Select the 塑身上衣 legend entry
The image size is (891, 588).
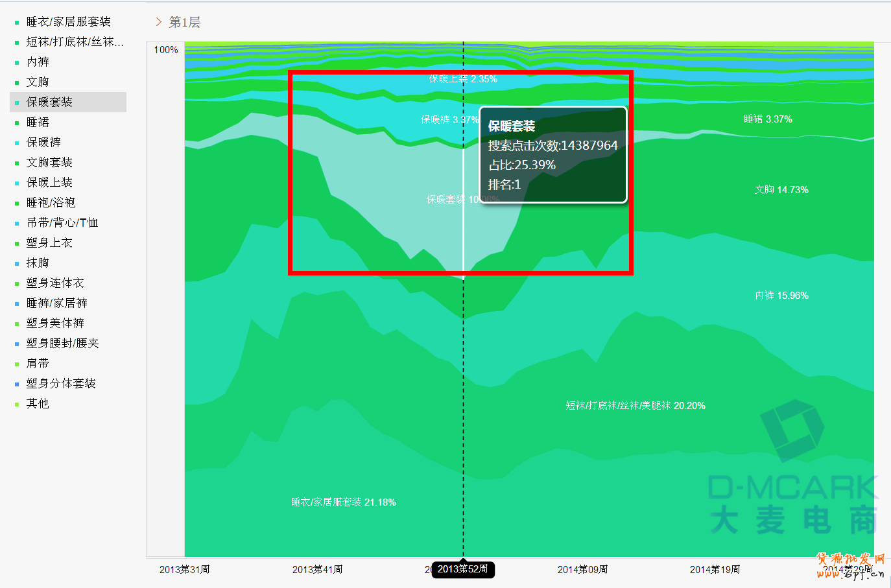(x=49, y=243)
